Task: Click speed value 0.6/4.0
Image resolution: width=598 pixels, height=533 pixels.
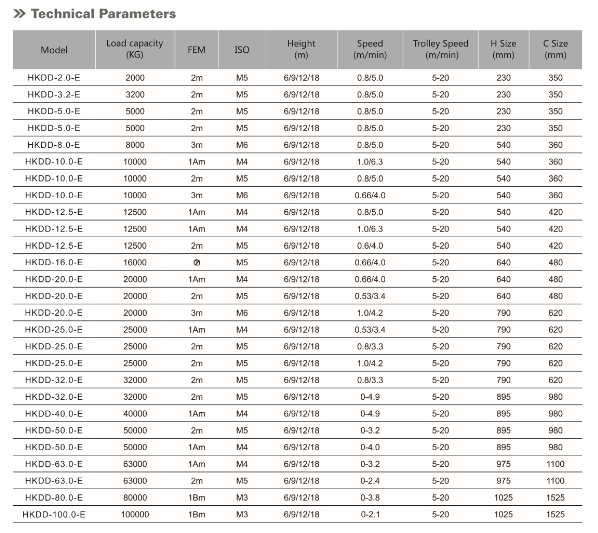Action: click(370, 246)
